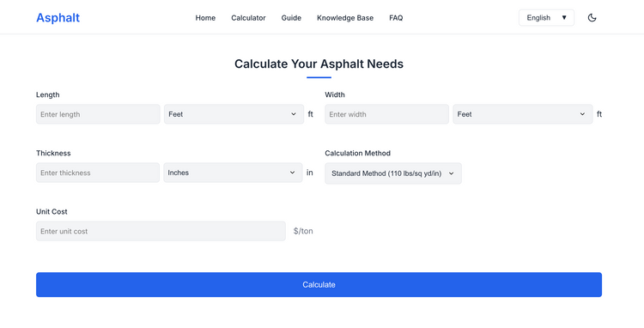
Task: Click the Enter unit cost field
Action: pyautogui.click(x=161, y=231)
